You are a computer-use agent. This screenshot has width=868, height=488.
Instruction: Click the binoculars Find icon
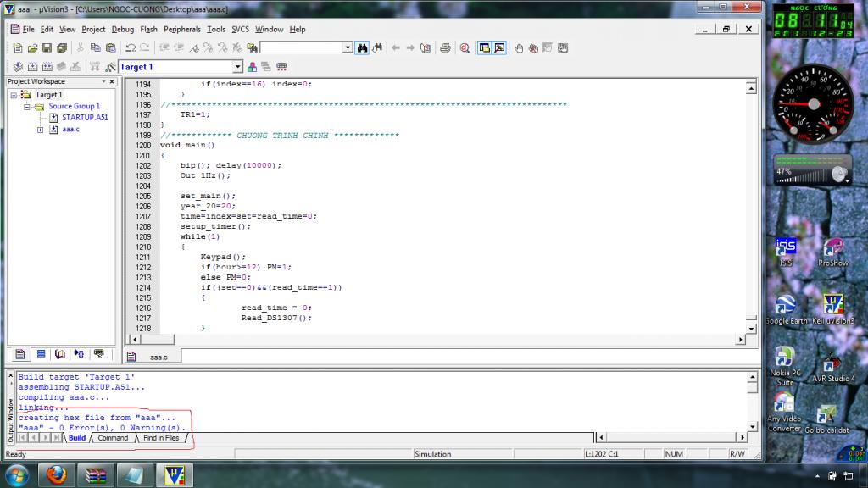362,48
